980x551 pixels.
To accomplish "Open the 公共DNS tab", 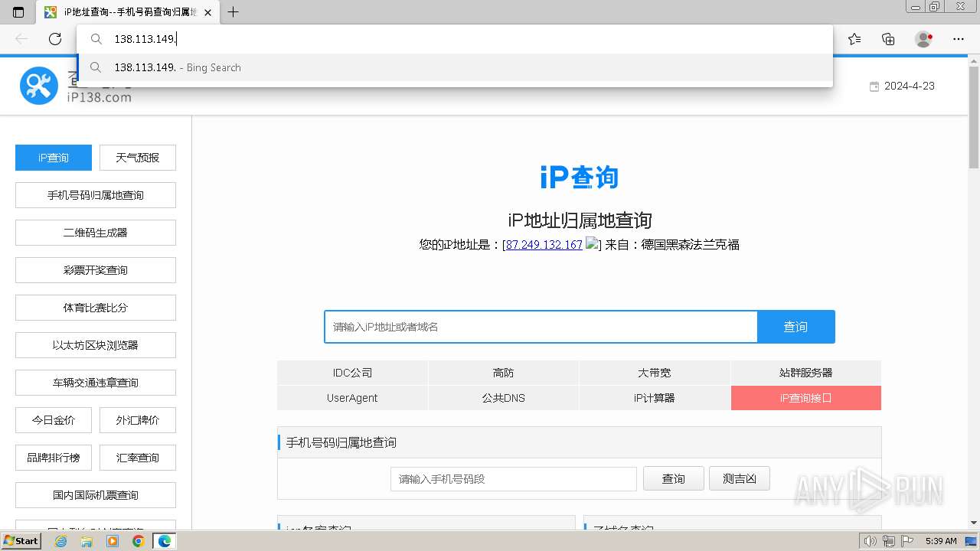I will pos(503,398).
